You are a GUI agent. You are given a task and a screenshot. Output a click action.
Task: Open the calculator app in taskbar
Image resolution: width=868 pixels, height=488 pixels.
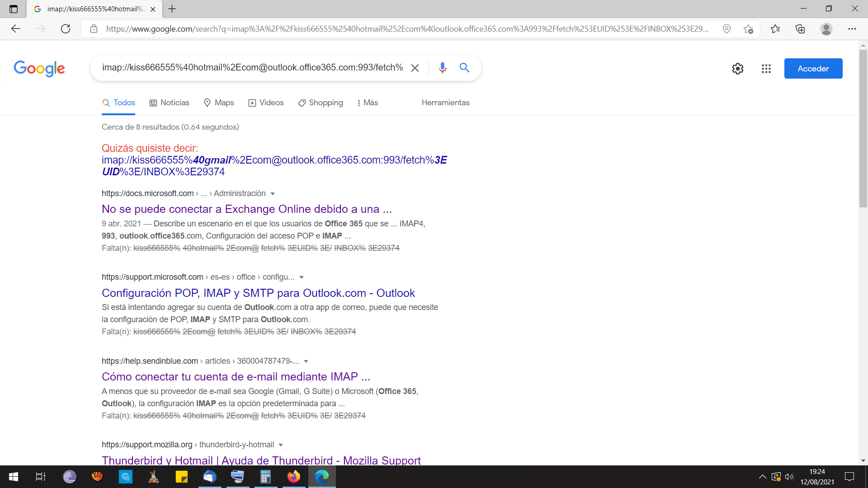point(265,477)
